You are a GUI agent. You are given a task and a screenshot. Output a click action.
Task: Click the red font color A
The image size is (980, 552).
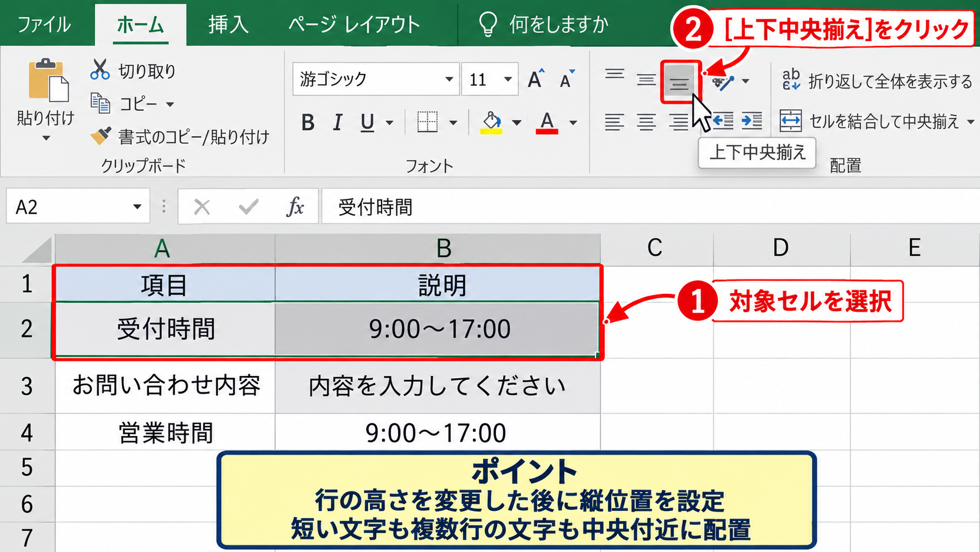[x=547, y=122]
